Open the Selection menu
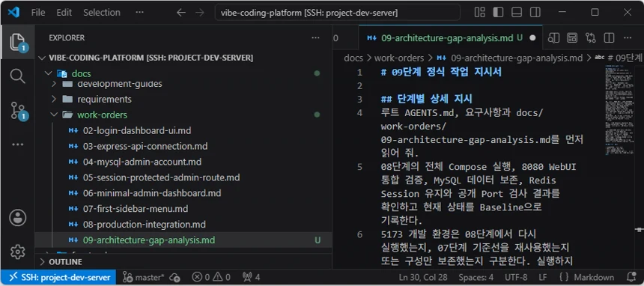The height and width of the screenshot is (286, 644). [x=102, y=12]
